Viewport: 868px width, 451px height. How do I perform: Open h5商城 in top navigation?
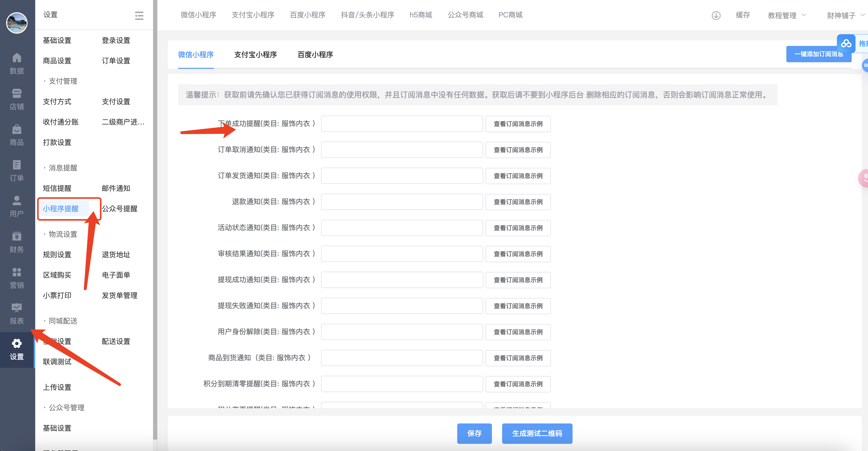(x=421, y=15)
